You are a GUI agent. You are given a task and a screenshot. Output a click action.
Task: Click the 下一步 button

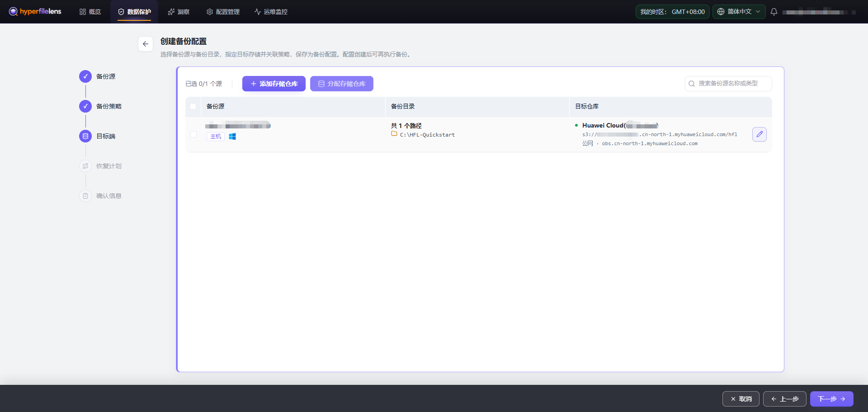(831, 399)
